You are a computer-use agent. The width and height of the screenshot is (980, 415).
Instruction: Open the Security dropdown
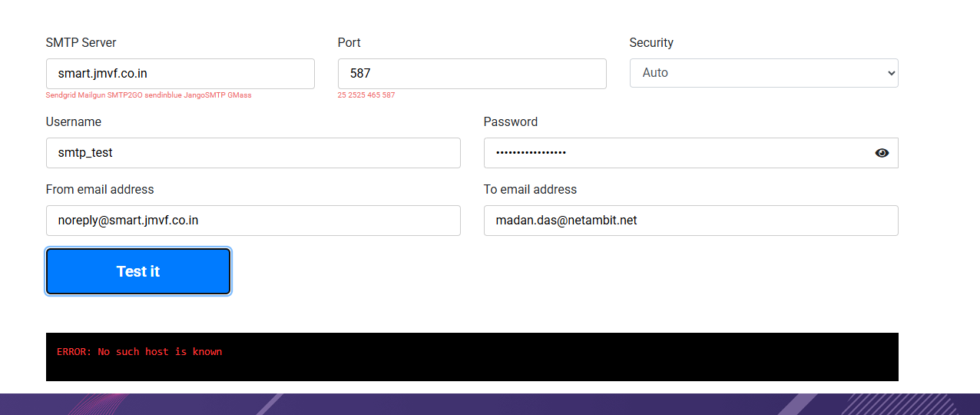(763, 73)
